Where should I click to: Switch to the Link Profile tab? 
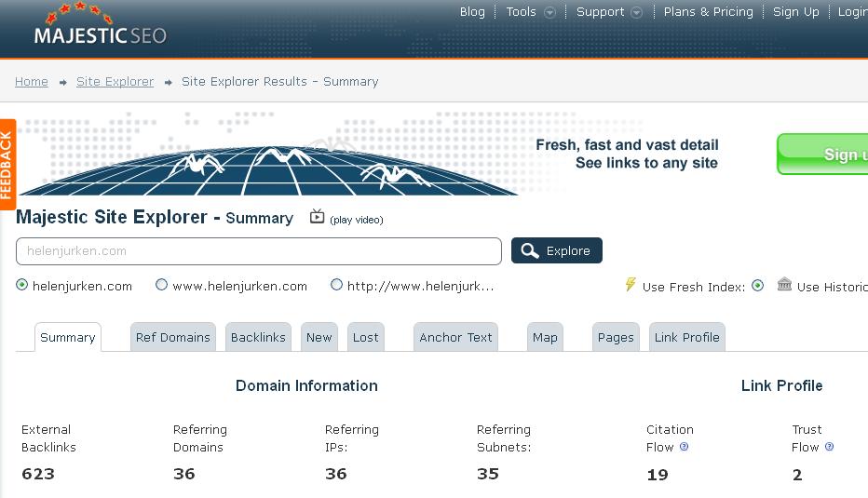687,337
